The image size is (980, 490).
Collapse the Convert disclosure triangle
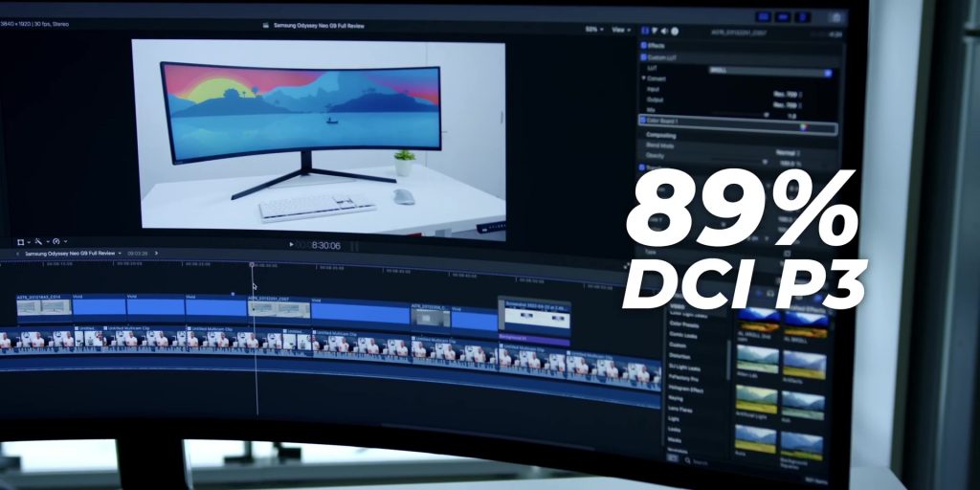pos(644,78)
